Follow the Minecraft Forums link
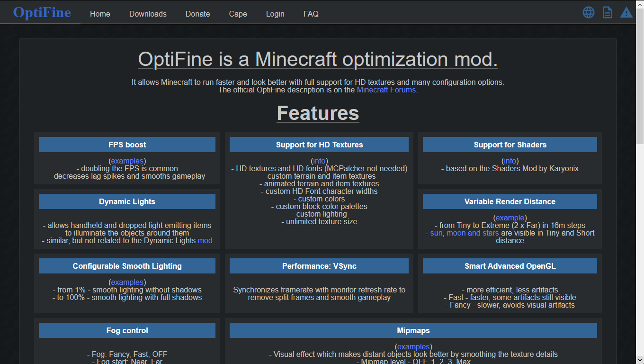Viewport: 644px width, 364px height. [x=386, y=90]
